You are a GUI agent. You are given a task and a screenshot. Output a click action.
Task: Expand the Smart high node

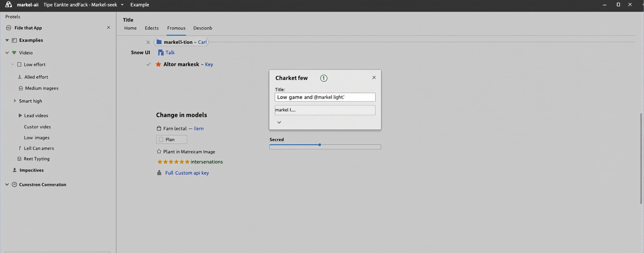(15, 101)
